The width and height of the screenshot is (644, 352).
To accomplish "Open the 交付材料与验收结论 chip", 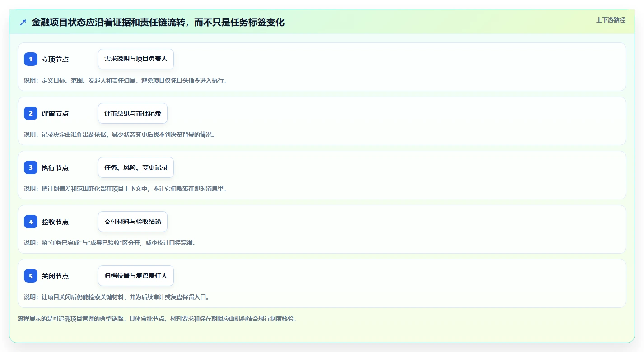I will 133,222.
